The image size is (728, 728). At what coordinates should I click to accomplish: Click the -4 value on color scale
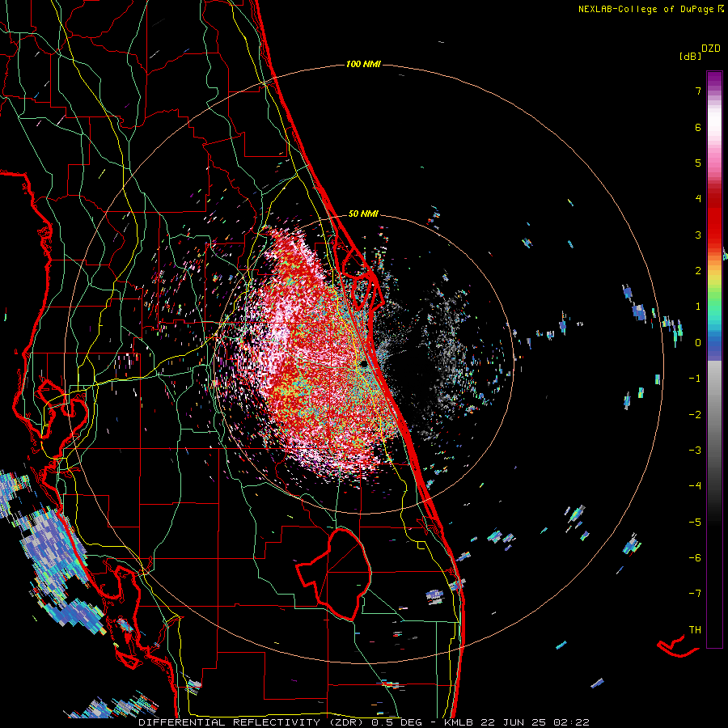click(x=695, y=486)
